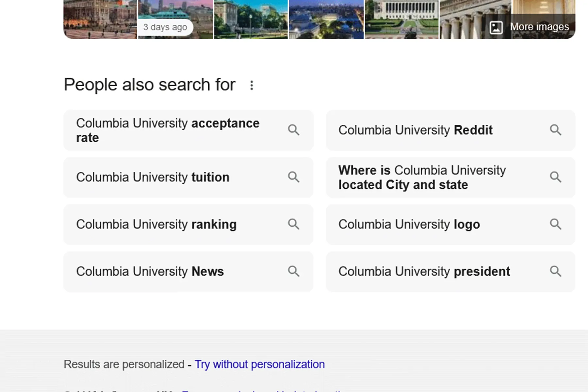This screenshot has height=392, width=588.
Task: Select Columbia University ranking suggestion
Action: (188, 224)
